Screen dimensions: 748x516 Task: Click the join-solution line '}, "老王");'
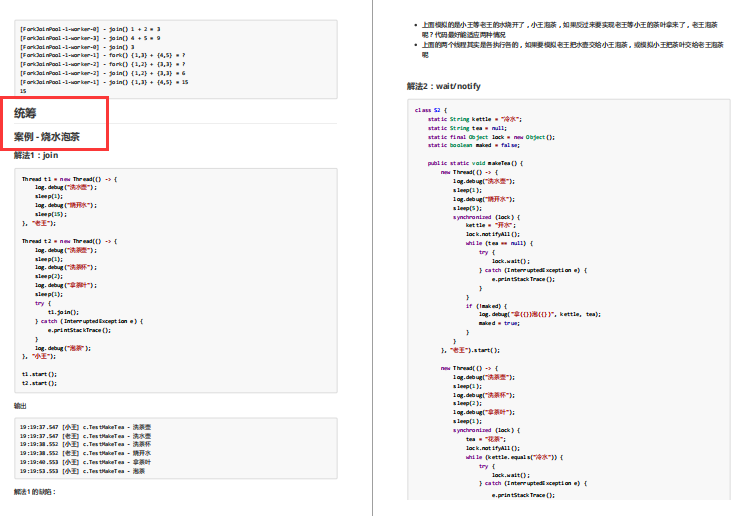pyautogui.click(x=39, y=223)
